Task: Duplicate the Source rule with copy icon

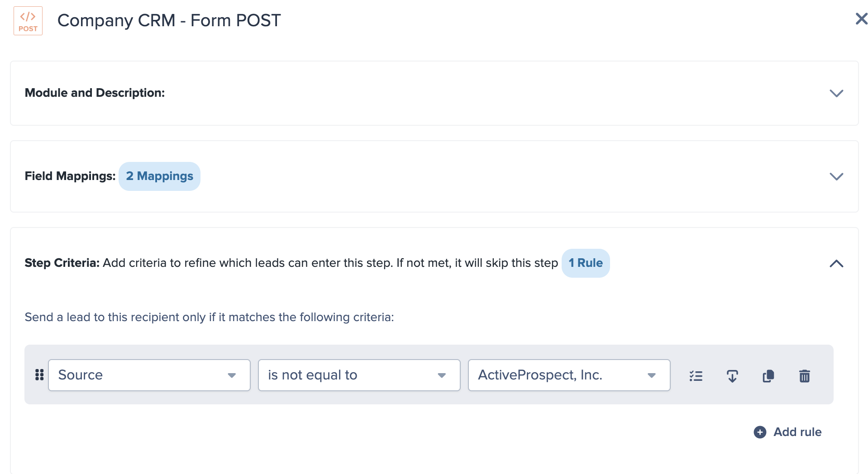Action: 768,376
